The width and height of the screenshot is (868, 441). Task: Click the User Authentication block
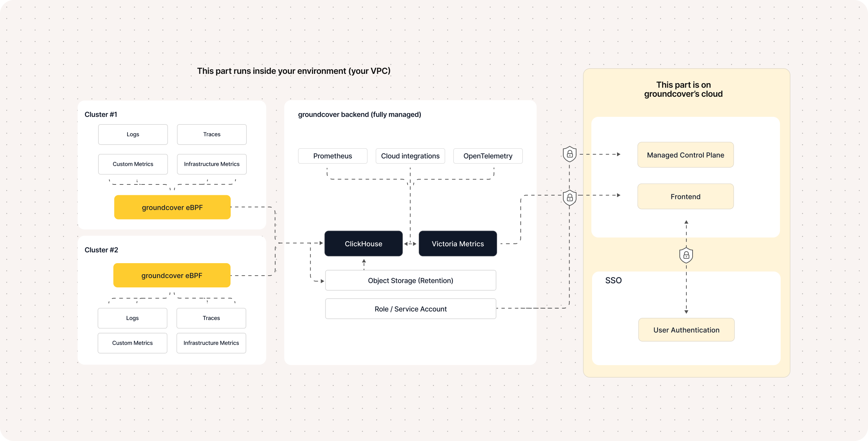click(x=686, y=330)
